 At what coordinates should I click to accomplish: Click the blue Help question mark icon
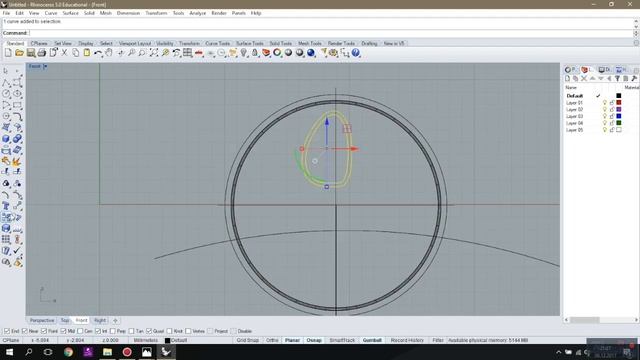[x=356, y=53]
